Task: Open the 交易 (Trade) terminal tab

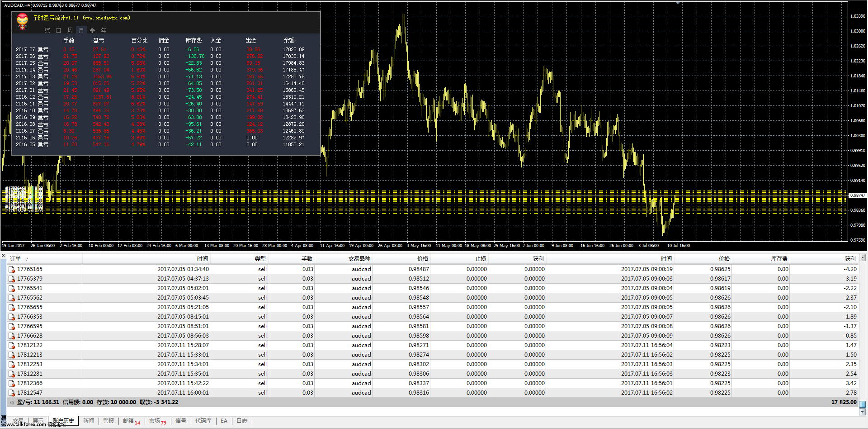Action: coord(18,421)
